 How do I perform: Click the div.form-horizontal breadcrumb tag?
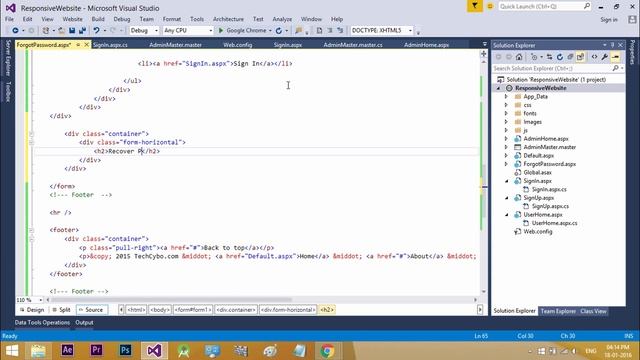coord(288,310)
